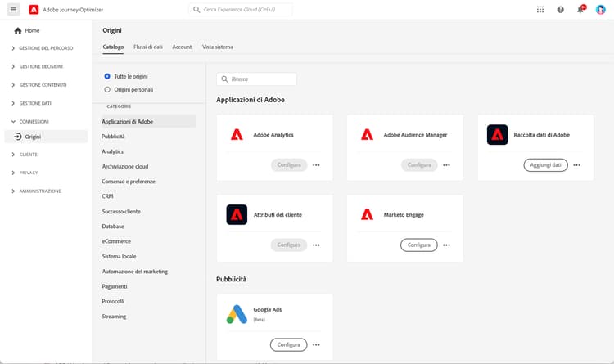614x364 pixels.
Task: View notifications via the bell icon
Action: (x=580, y=9)
